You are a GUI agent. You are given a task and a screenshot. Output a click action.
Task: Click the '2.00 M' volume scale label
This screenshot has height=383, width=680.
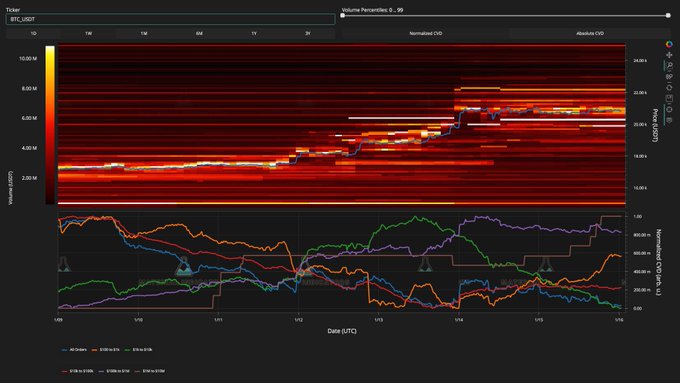pos(29,178)
